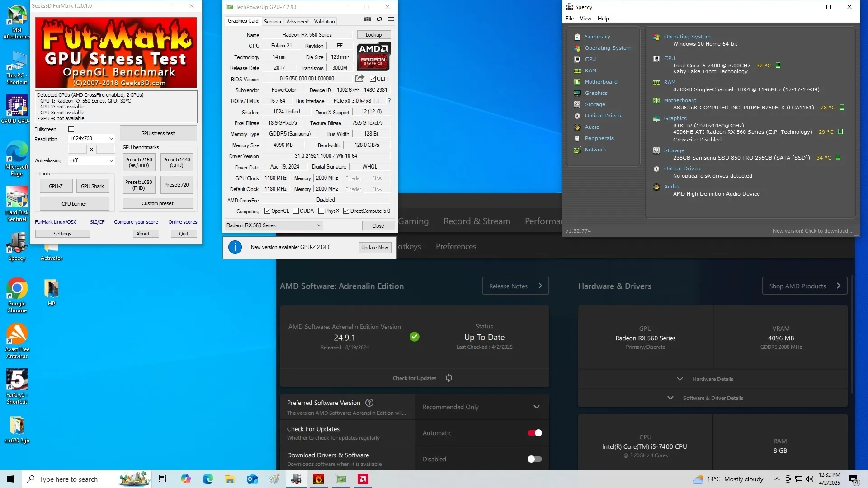Screen dimensions: 868x488
Task: Open Hard Disk Sentinel desktop icon
Action: pos(17,204)
